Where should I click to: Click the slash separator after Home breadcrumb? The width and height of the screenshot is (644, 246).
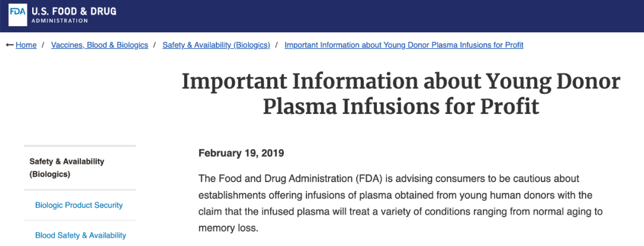click(43, 45)
